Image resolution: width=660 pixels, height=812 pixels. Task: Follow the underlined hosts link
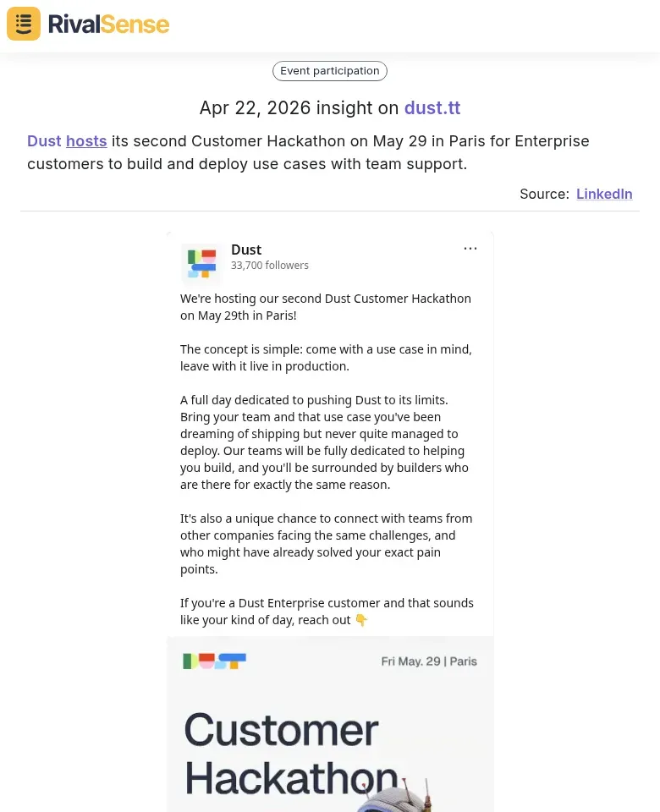pos(86,141)
